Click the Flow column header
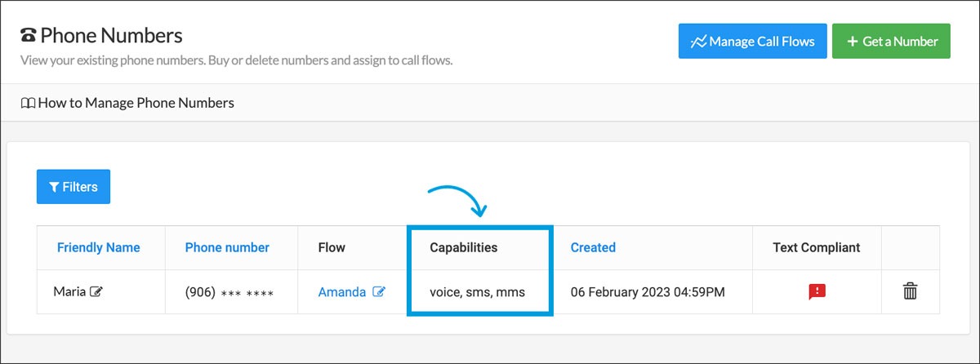The image size is (980, 364). 332,247
